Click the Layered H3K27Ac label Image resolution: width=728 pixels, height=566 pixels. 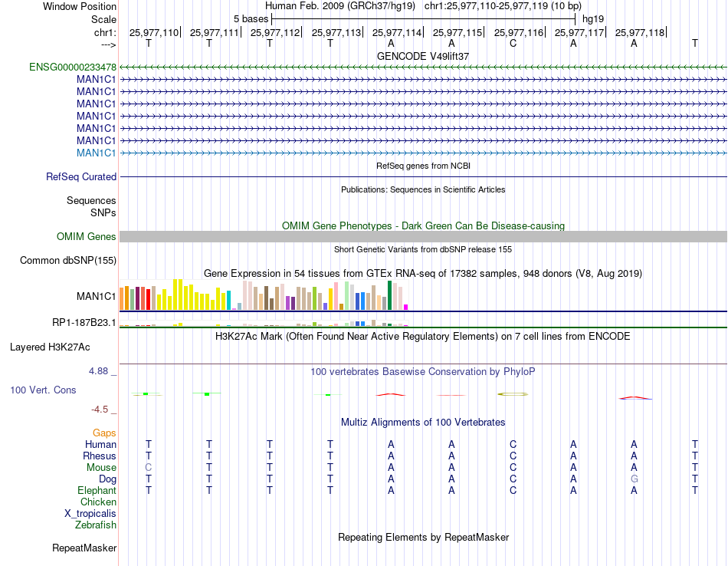click(x=50, y=347)
